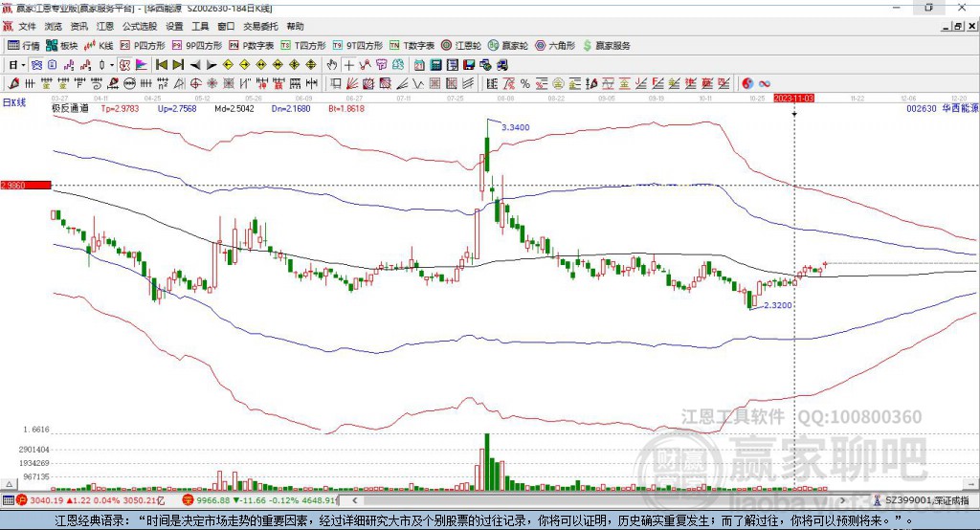
Task: Click the yin-yang circle icon
Action: [x=747, y=83]
